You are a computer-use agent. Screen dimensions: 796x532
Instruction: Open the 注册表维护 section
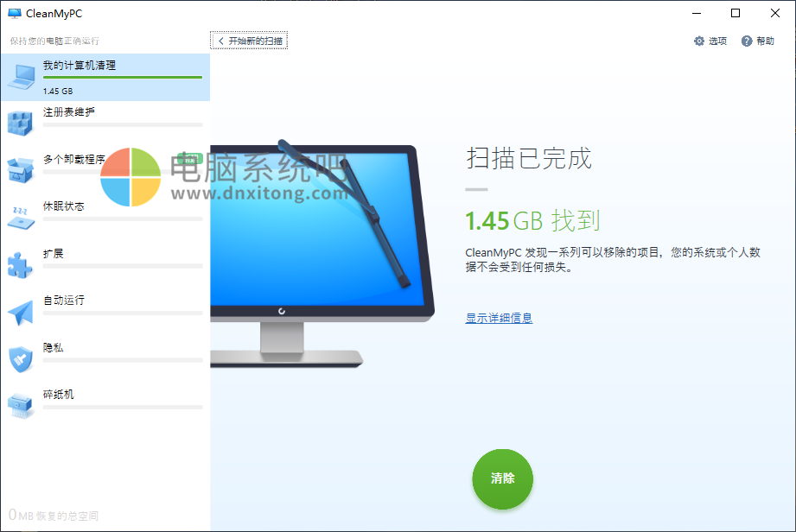point(105,123)
